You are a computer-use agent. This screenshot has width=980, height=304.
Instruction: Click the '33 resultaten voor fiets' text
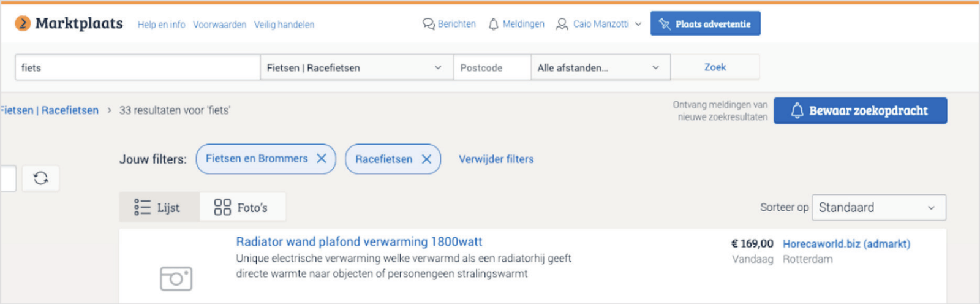pyautogui.click(x=175, y=110)
